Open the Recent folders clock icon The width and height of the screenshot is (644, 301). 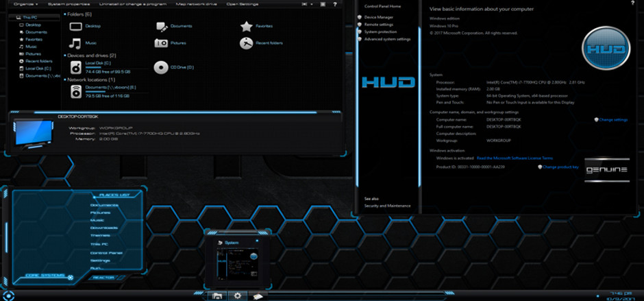coord(246,43)
